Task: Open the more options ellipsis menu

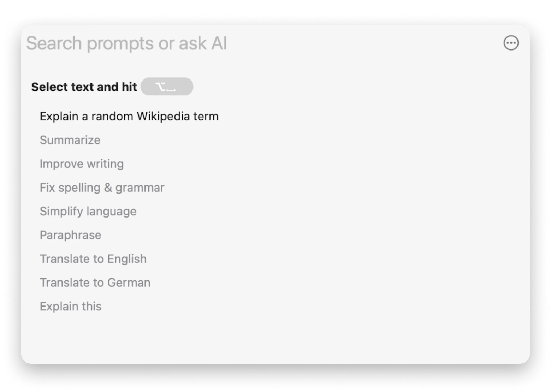Action: coord(511,43)
